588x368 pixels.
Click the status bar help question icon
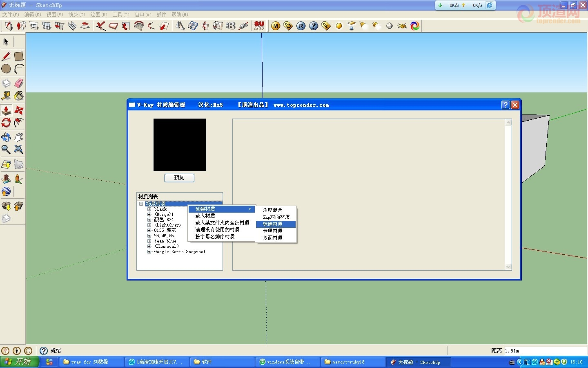coord(44,351)
